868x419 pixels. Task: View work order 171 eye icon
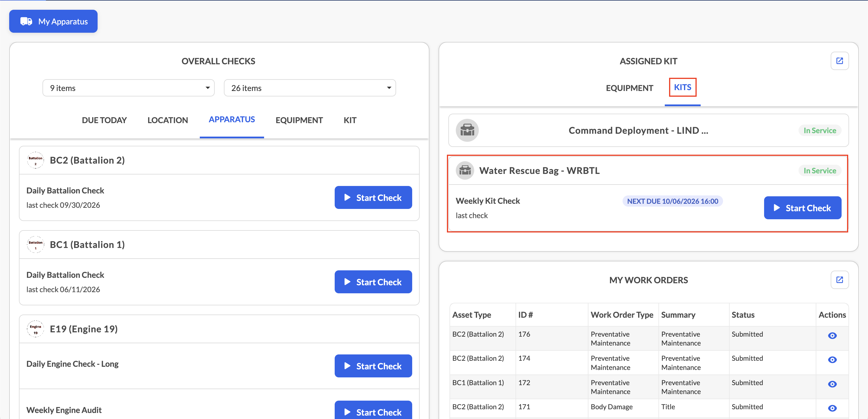click(x=832, y=408)
